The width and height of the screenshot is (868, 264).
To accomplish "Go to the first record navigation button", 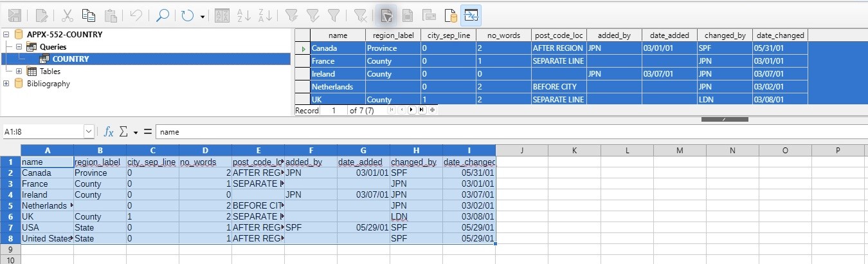I will point(392,110).
